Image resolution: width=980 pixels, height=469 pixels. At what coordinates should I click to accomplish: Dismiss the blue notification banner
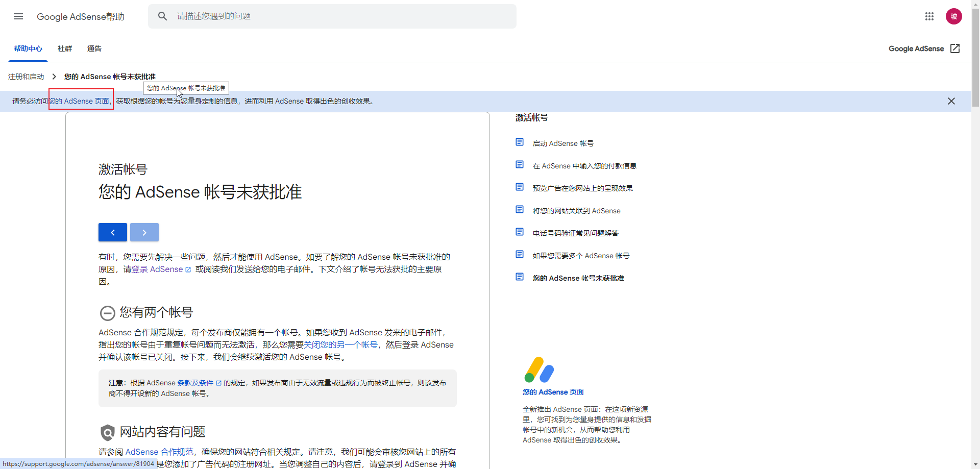pos(951,101)
